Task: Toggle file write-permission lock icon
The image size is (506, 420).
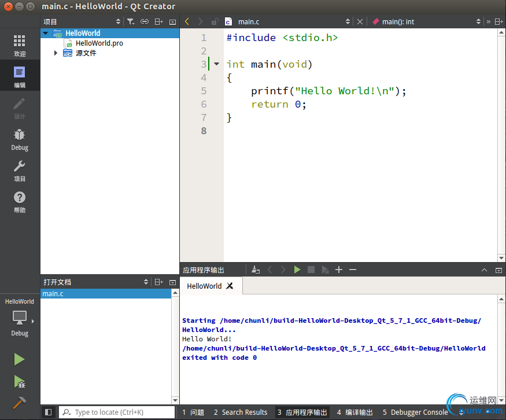Action: 215,21
